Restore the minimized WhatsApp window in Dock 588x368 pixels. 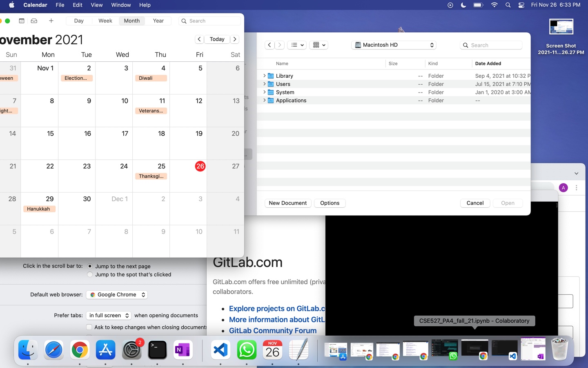tap(445, 350)
